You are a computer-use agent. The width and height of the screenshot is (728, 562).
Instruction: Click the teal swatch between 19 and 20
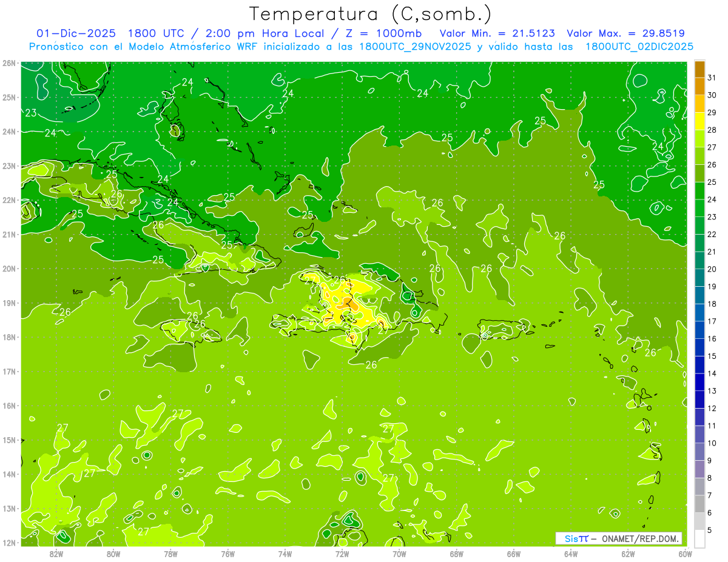click(x=699, y=278)
